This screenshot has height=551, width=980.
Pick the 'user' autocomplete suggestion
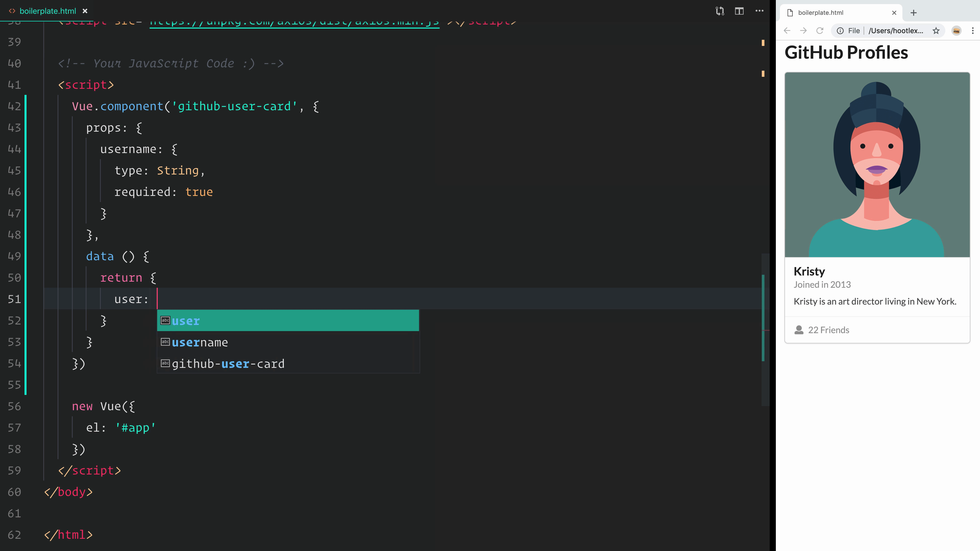pyautogui.click(x=288, y=321)
